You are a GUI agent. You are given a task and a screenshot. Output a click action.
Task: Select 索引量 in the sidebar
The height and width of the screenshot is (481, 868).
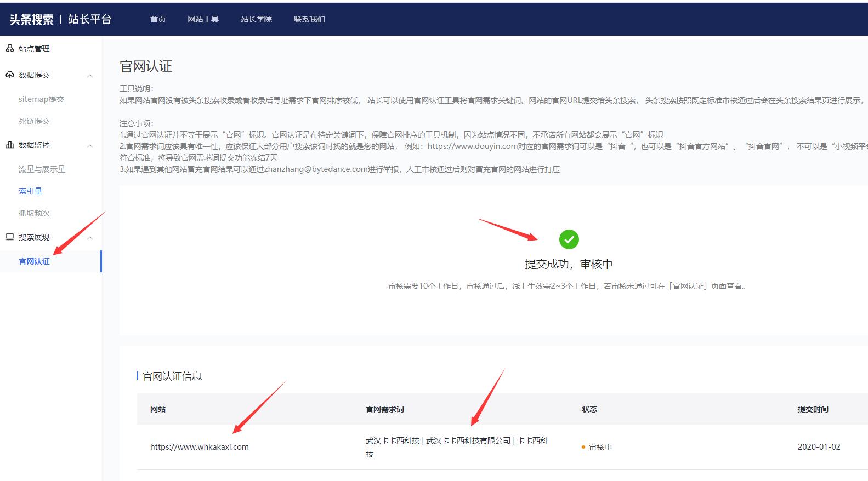tap(30, 191)
